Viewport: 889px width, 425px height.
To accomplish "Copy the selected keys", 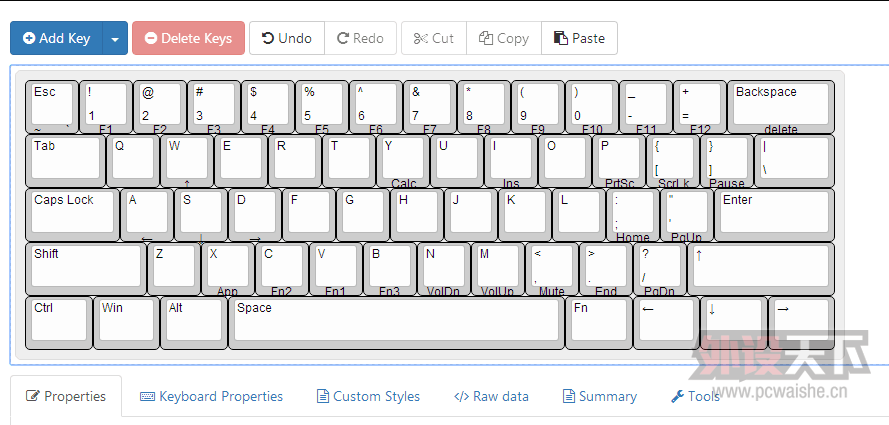I will click(x=504, y=39).
